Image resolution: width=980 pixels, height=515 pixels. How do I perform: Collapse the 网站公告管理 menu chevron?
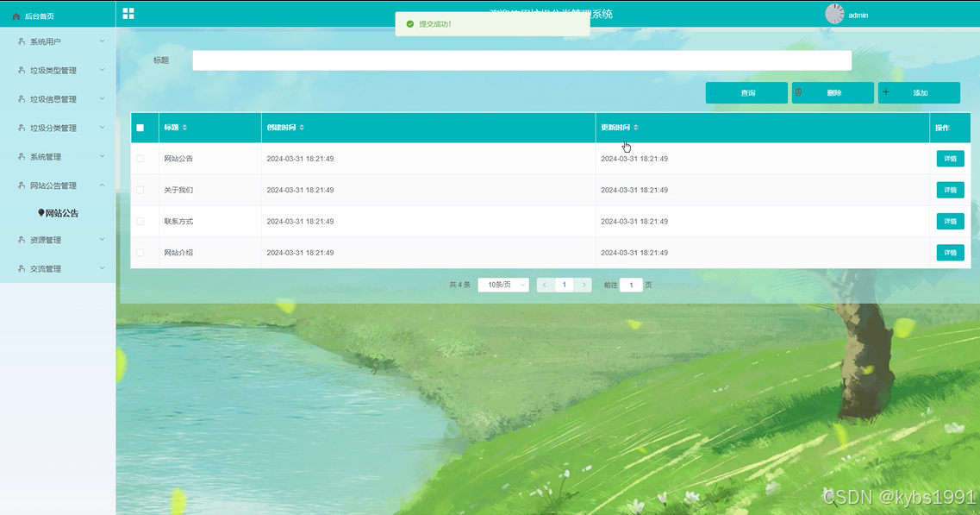(x=102, y=185)
